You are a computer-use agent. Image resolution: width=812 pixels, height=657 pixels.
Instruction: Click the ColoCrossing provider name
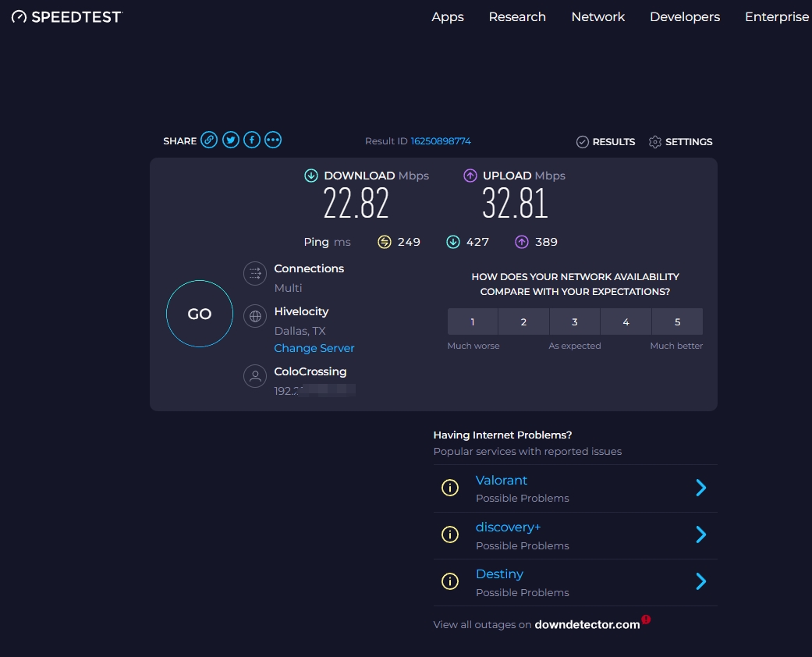pyautogui.click(x=310, y=371)
